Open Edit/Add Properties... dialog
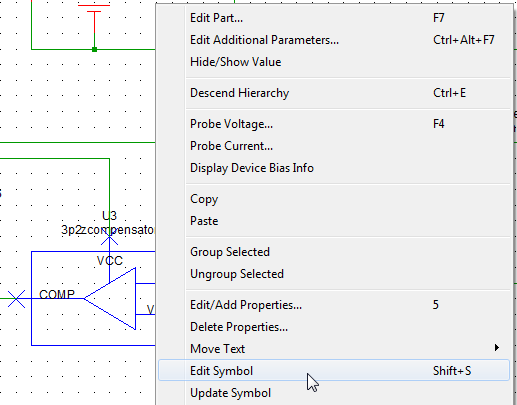Viewport: 517px width, 405px height. click(x=334, y=305)
